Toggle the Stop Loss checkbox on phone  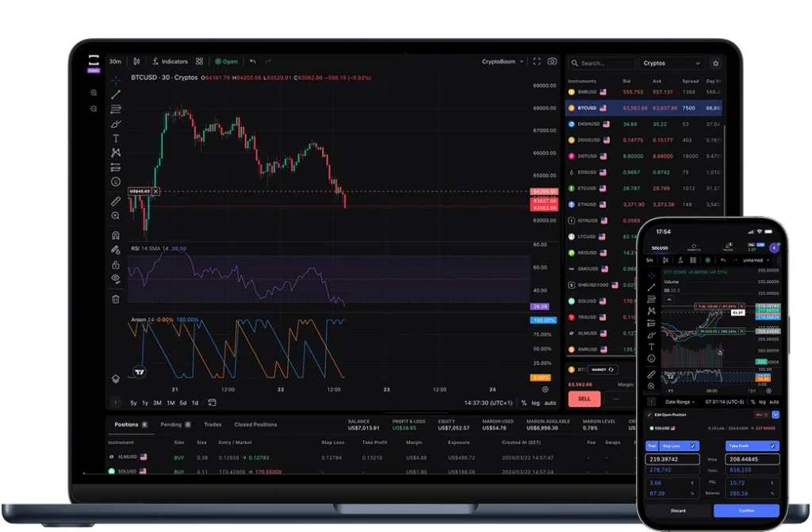pyautogui.click(x=692, y=446)
